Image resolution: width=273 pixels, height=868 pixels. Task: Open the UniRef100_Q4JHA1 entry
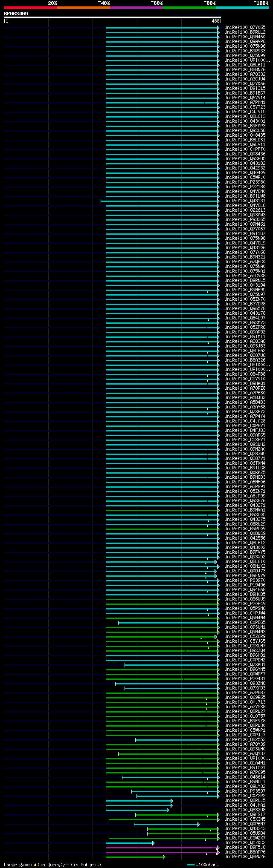tap(245, 805)
